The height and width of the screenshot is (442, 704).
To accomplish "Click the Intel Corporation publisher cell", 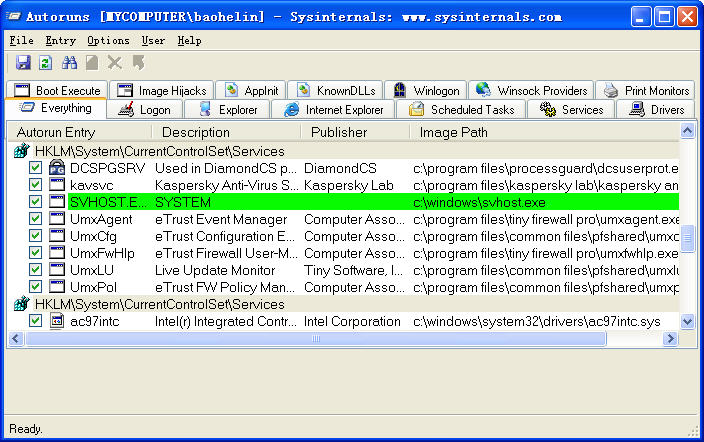I will (x=352, y=322).
